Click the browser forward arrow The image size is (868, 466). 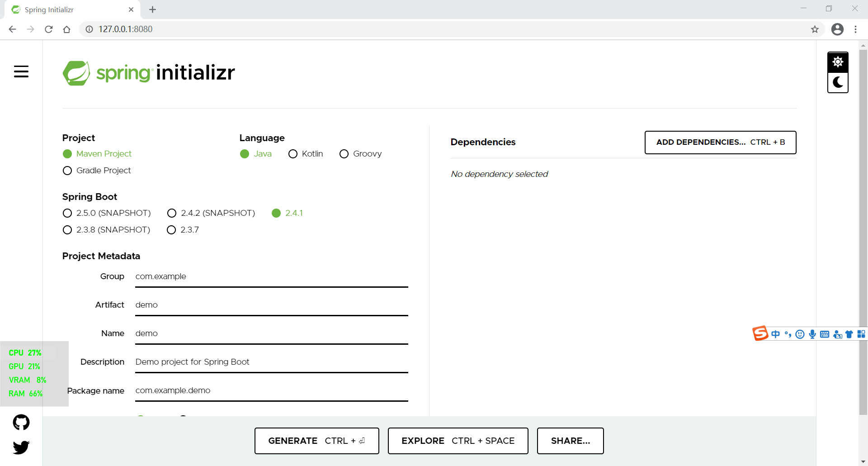[x=30, y=29]
